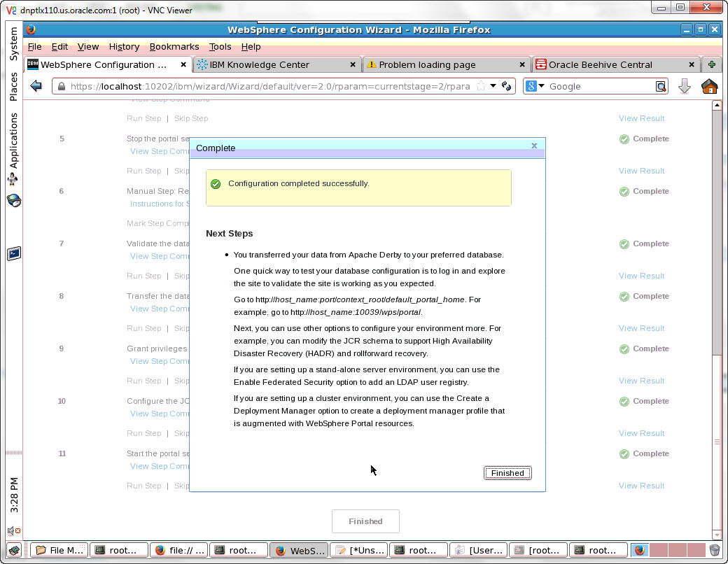The image size is (728, 564).
Task: Switch to Oracle Beehive Central tab
Action: coord(615,65)
